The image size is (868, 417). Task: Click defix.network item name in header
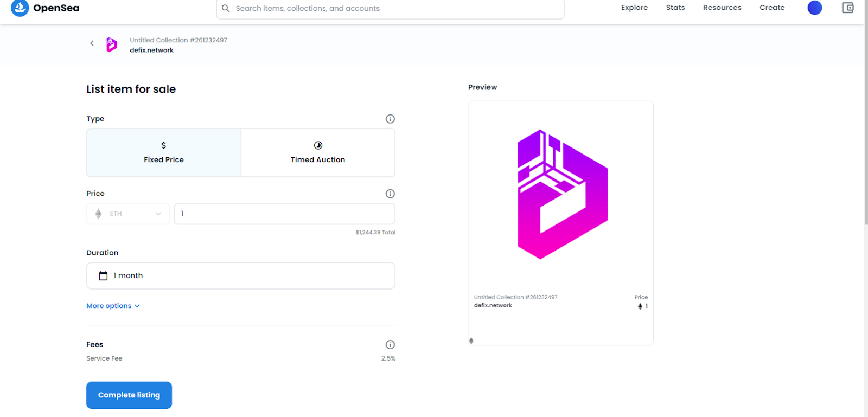click(151, 50)
